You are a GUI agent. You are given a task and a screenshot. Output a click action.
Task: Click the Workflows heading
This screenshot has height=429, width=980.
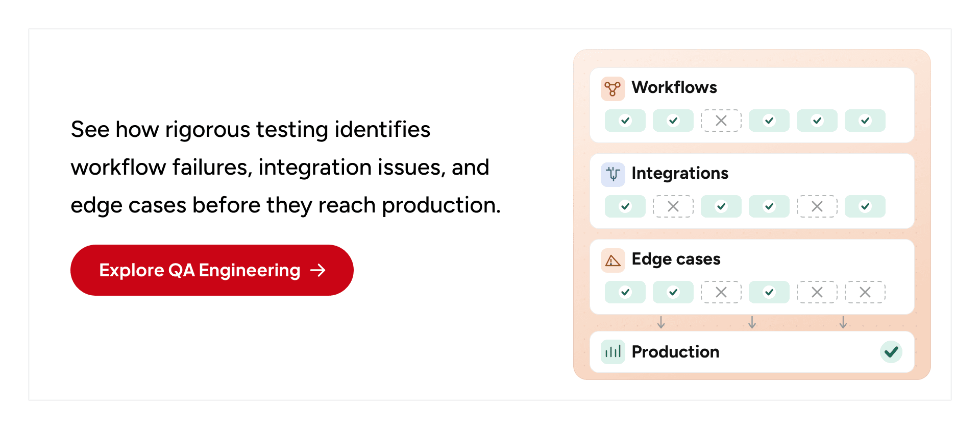674,87
